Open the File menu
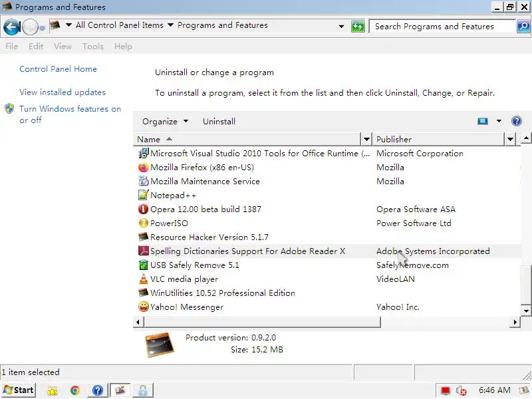The width and height of the screenshot is (532, 399). click(11, 47)
